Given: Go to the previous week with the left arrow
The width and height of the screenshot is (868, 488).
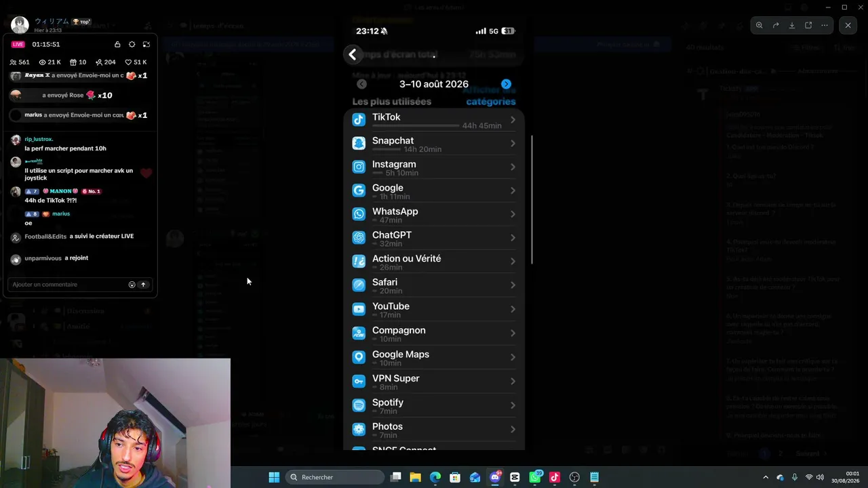Looking at the screenshot, I should point(361,84).
